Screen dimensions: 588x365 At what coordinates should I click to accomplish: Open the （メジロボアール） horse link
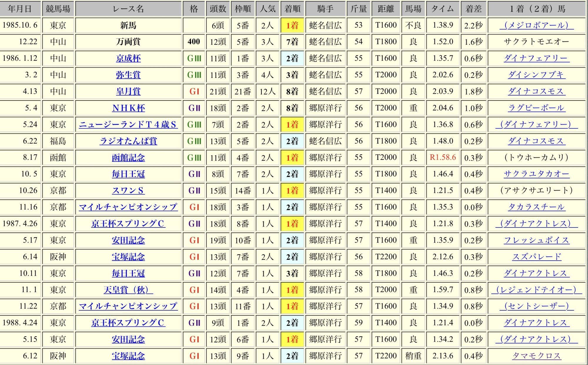537,25
